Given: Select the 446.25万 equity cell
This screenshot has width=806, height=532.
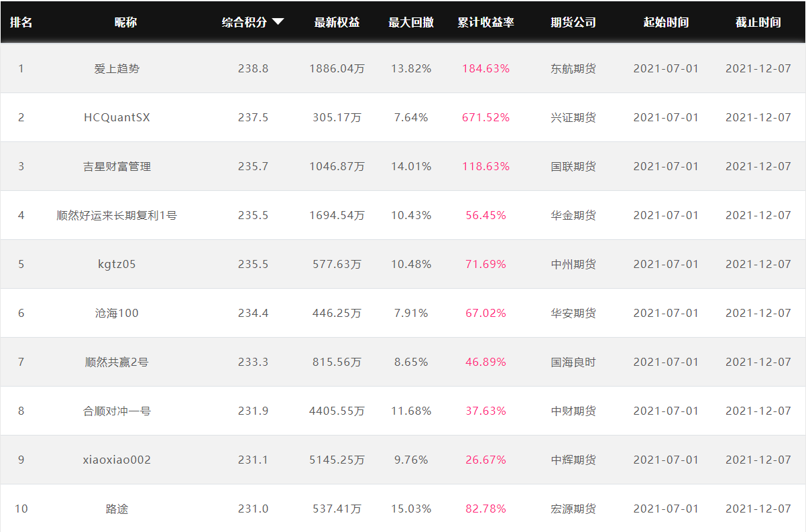Looking at the screenshot, I should coord(337,313).
